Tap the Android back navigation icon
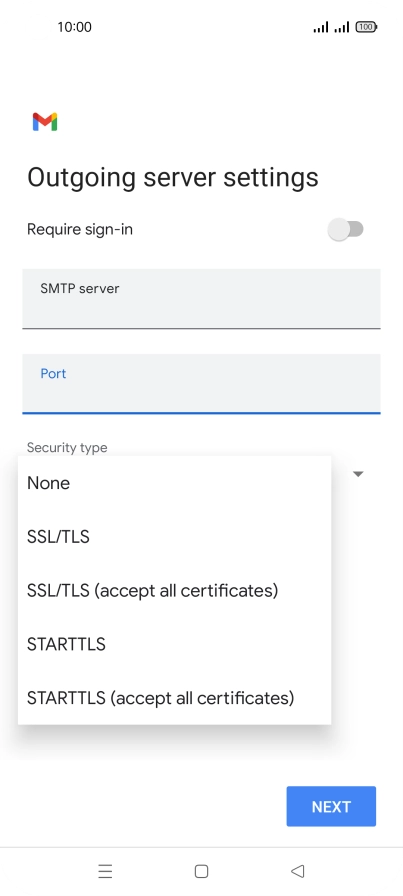 [x=297, y=871]
